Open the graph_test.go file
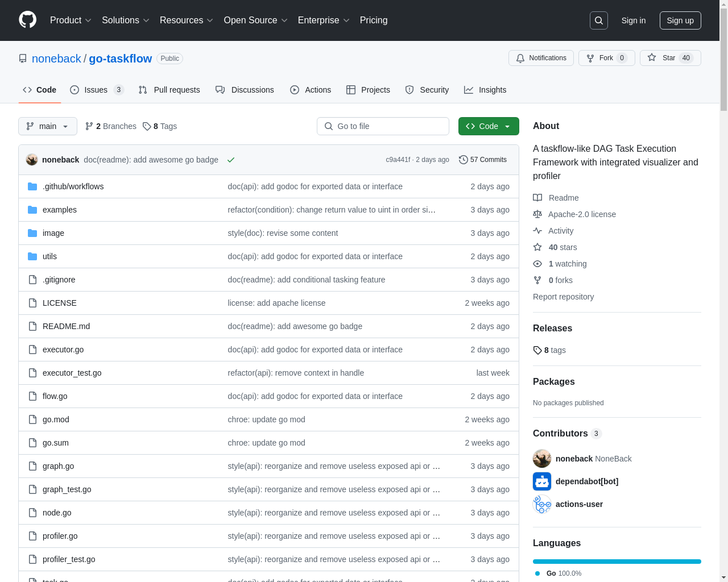Viewport: 728px width, 582px height. 67,489
